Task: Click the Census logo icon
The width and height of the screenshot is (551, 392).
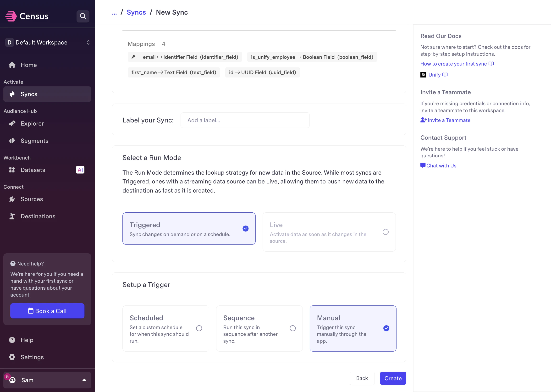Action: pyautogui.click(x=11, y=16)
